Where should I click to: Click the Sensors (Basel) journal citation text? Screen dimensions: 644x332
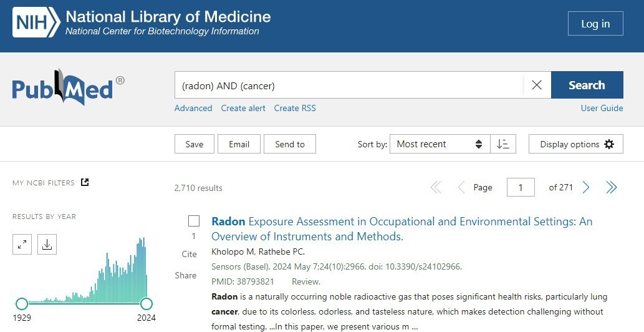pos(337,266)
